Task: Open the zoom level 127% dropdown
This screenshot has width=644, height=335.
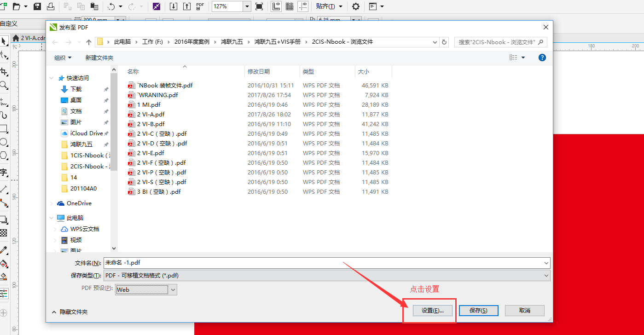Action: click(x=247, y=6)
